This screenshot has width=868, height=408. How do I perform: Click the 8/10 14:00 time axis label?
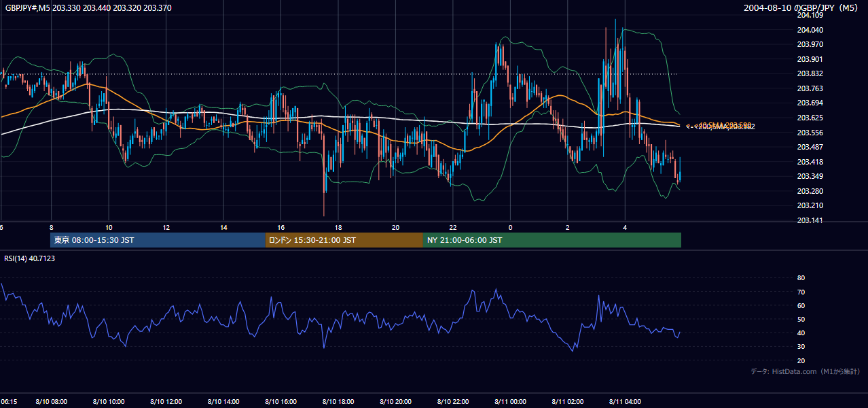pyautogui.click(x=223, y=402)
